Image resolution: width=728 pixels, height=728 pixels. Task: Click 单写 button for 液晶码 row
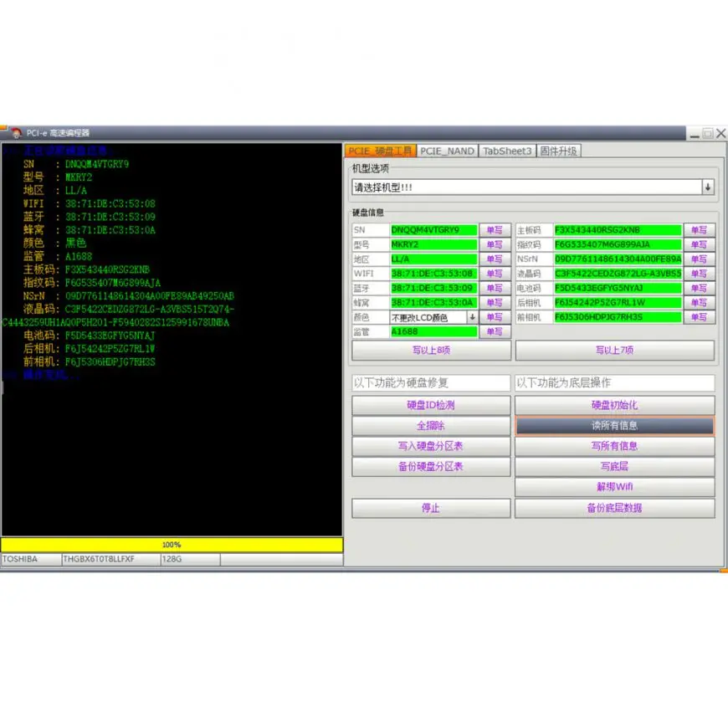click(699, 274)
